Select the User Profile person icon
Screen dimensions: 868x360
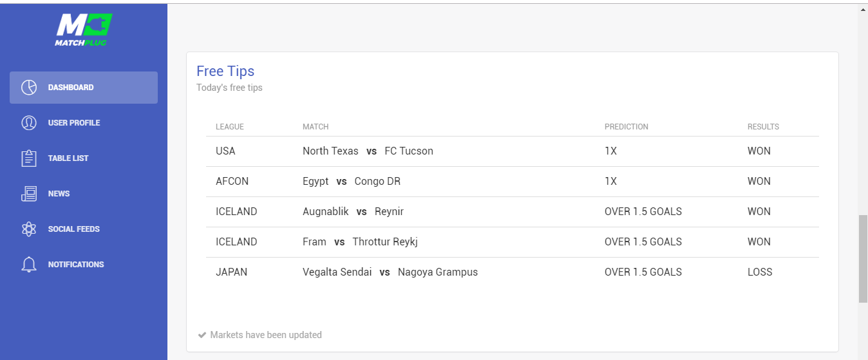click(29, 123)
